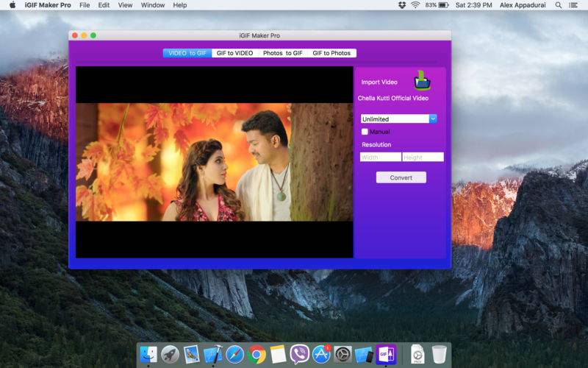
Task: Open Viber from the dock
Action: click(x=300, y=355)
